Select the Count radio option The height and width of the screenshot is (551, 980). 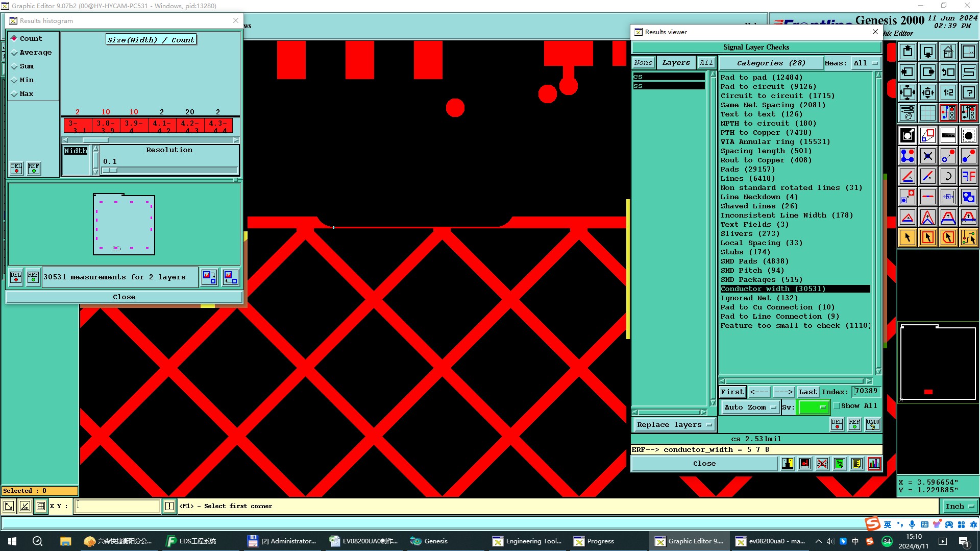click(x=27, y=39)
